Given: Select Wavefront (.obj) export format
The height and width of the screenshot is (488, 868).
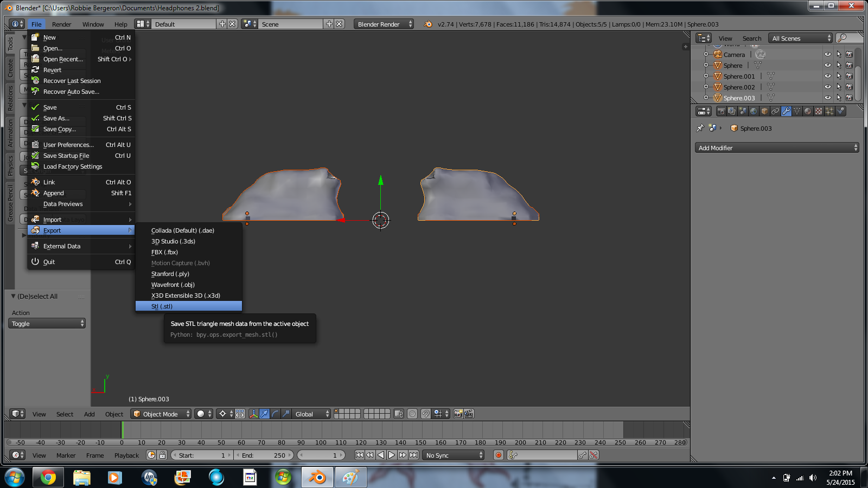Looking at the screenshot, I should click(x=188, y=285).
